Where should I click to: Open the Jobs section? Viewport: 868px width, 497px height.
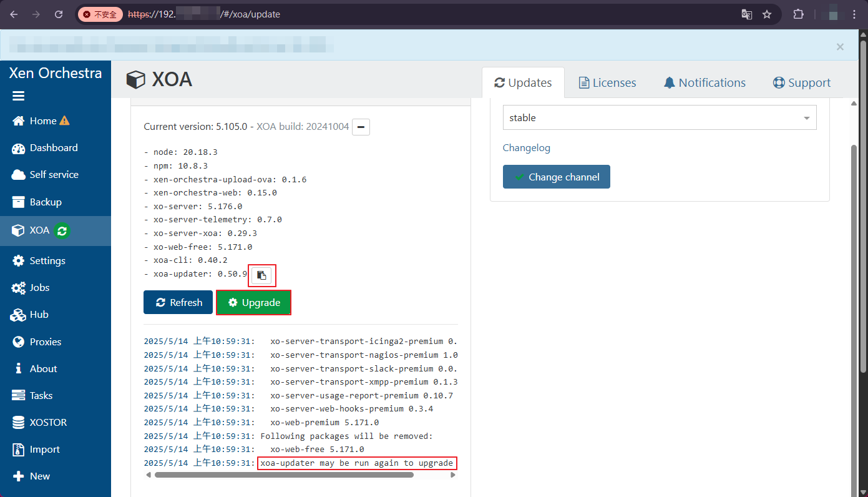(x=31, y=288)
